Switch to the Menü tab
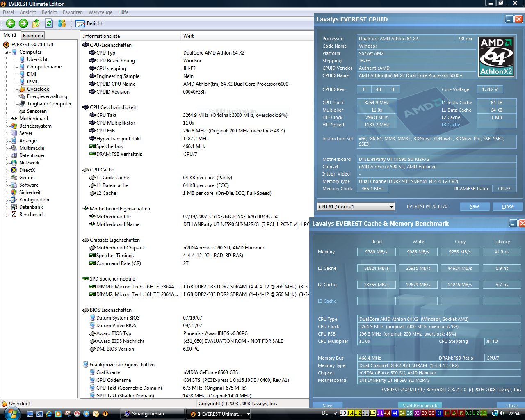The width and height of the screenshot is (525, 420). pyautogui.click(x=9, y=35)
